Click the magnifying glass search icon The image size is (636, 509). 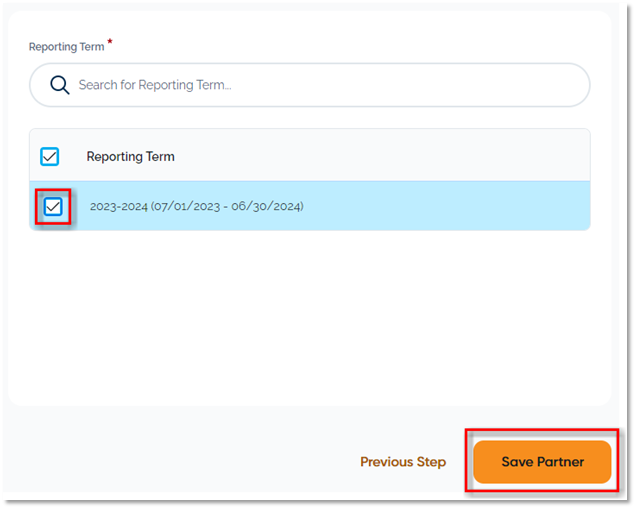click(59, 85)
